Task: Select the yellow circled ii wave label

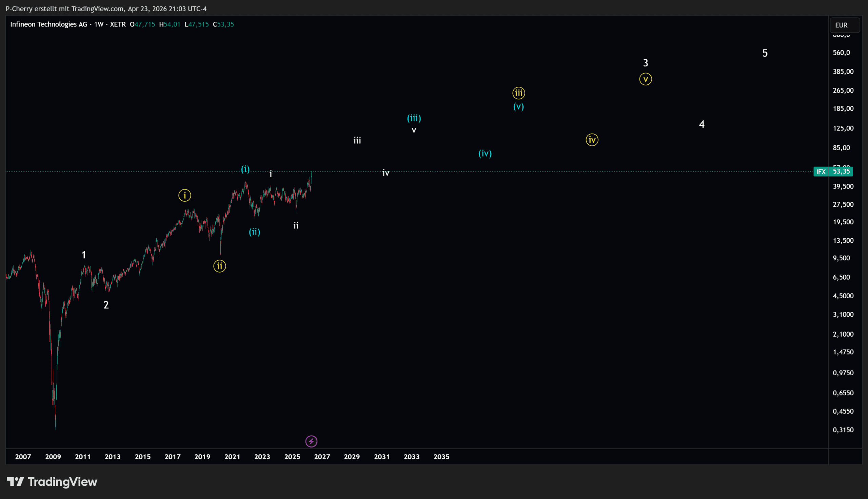Action: click(220, 266)
